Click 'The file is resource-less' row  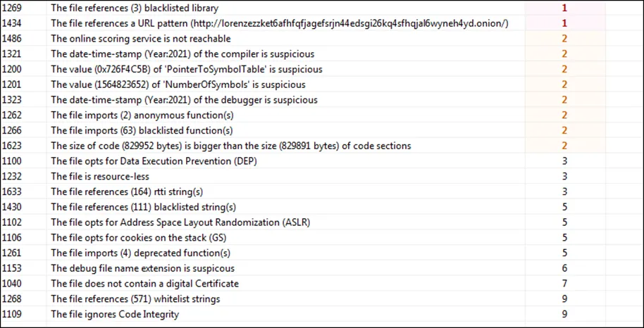pos(322,177)
